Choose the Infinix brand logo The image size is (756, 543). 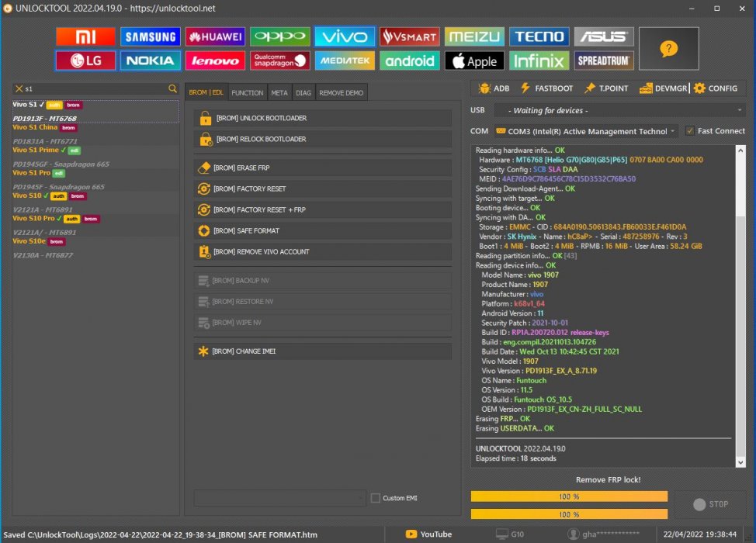tap(539, 61)
